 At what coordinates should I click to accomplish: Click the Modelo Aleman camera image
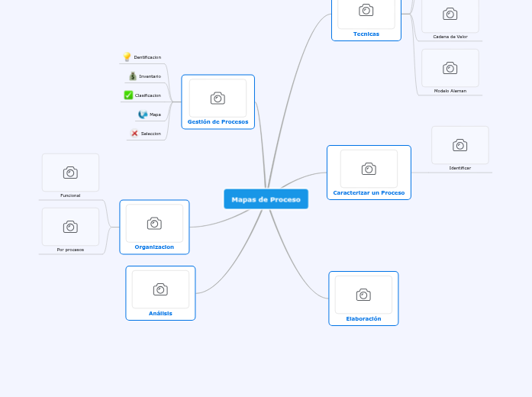click(450, 68)
